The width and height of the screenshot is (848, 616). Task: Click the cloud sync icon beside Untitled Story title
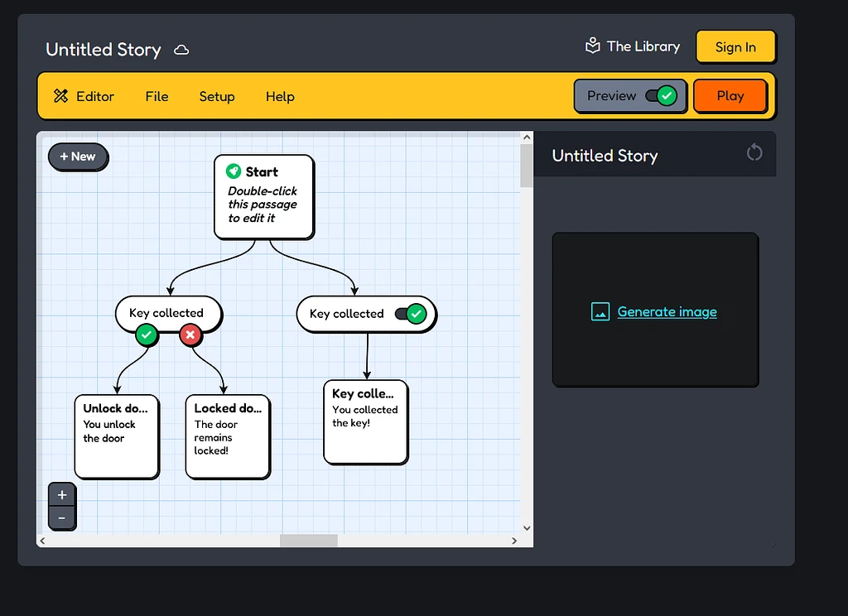pos(181,50)
